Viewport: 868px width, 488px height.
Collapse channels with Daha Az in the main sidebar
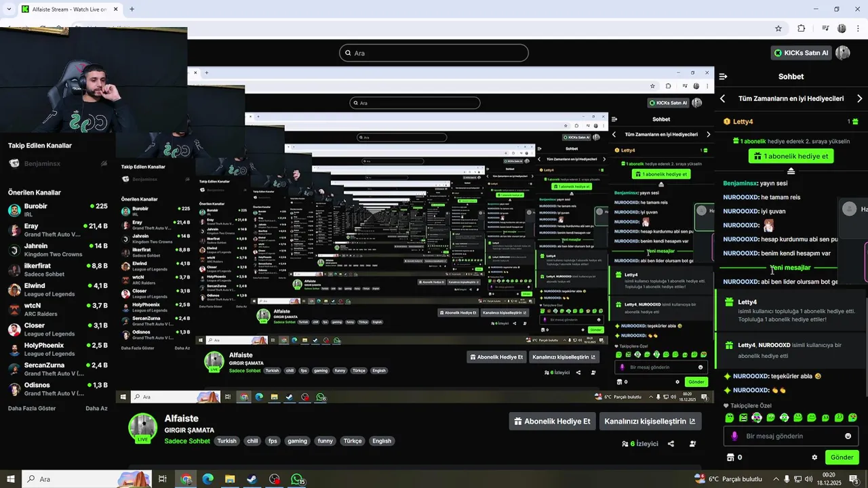pos(96,408)
